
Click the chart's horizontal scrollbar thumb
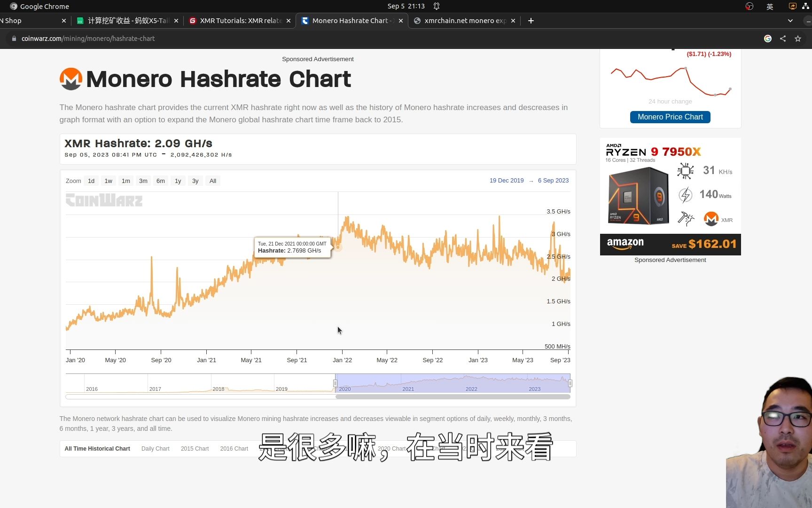click(x=453, y=397)
